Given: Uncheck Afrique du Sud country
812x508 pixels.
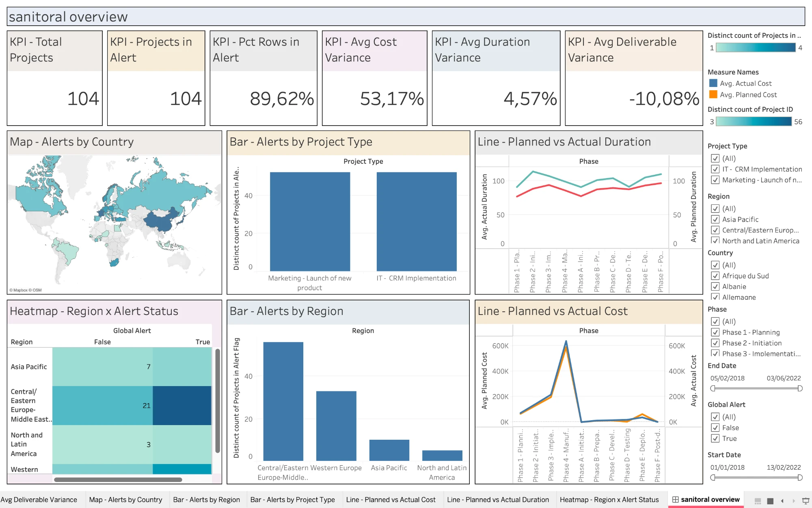Looking at the screenshot, I should click(x=715, y=276).
